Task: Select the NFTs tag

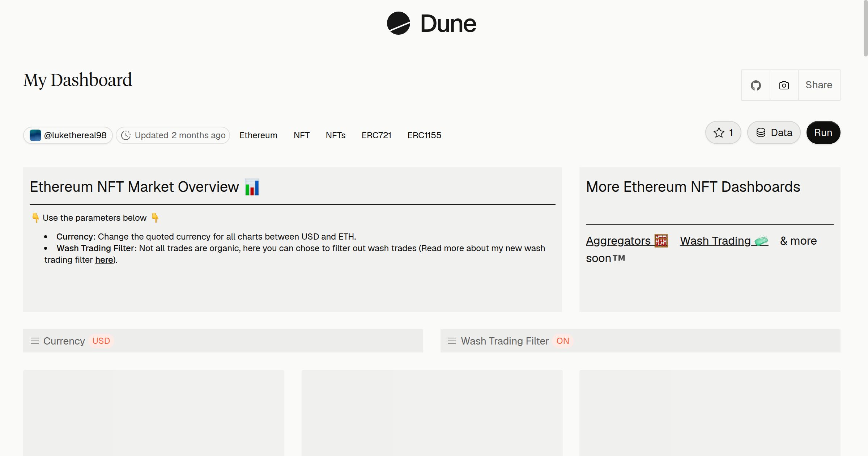Action: (336, 135)
